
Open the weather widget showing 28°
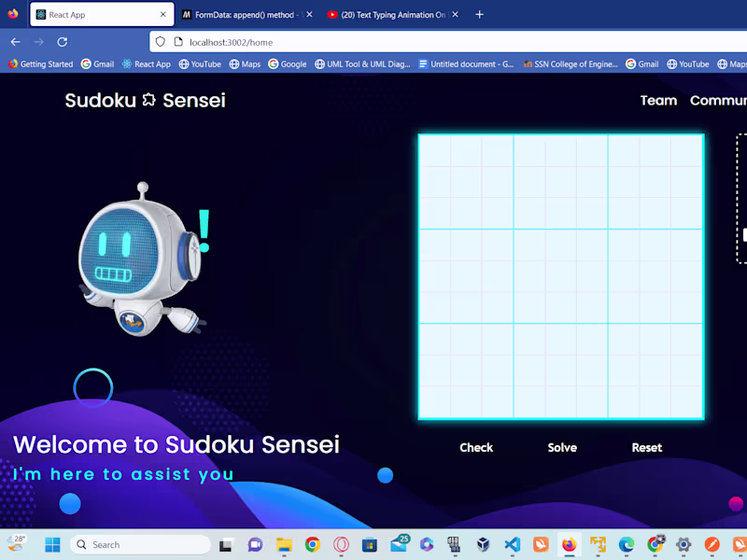[16, 543]
